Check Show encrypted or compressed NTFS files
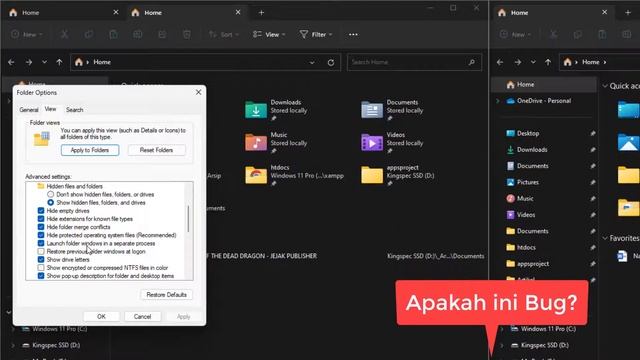This screenshot has width=640, height=360. click(41, 268)
